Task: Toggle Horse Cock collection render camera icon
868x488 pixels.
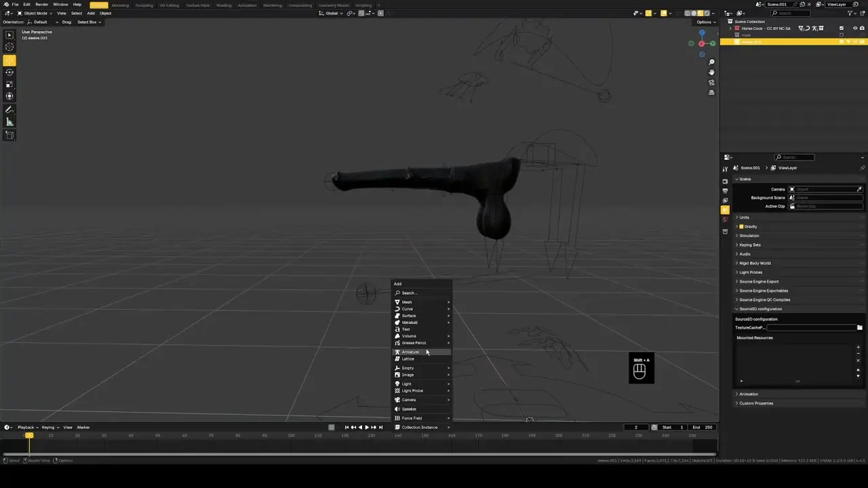Action: click(x=863, y=28)
